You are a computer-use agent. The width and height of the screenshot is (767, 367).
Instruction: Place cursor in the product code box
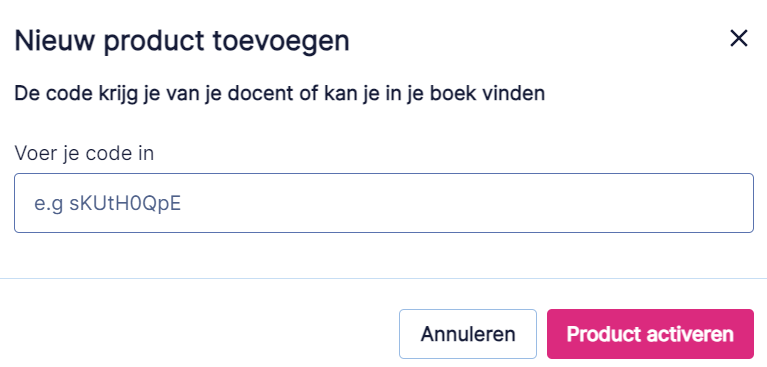click(x=384, y=203)
